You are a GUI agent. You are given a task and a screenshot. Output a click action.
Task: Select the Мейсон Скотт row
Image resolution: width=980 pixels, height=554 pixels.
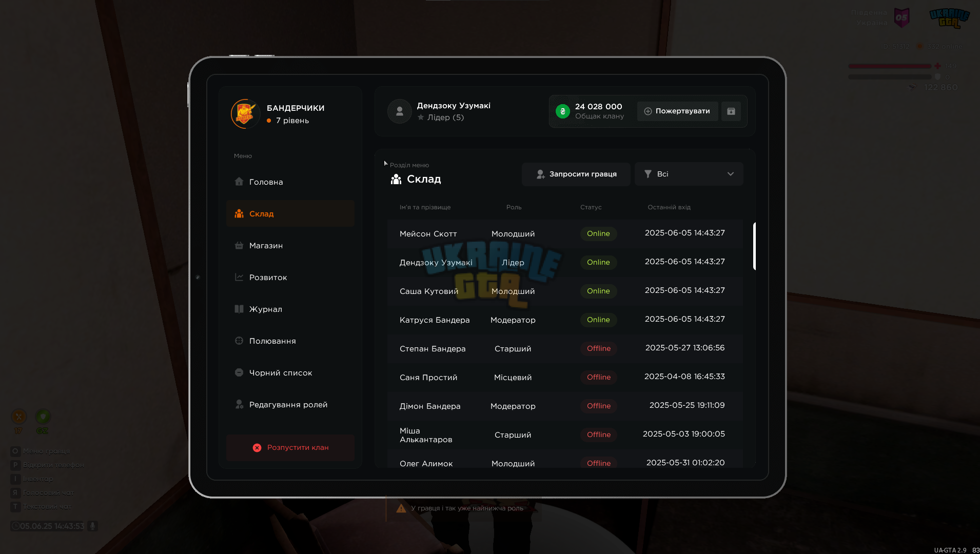coord(565,234)
